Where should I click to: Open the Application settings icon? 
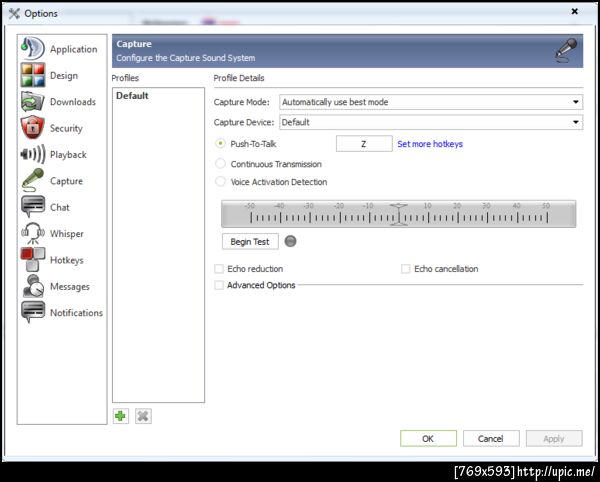point(33,49)
